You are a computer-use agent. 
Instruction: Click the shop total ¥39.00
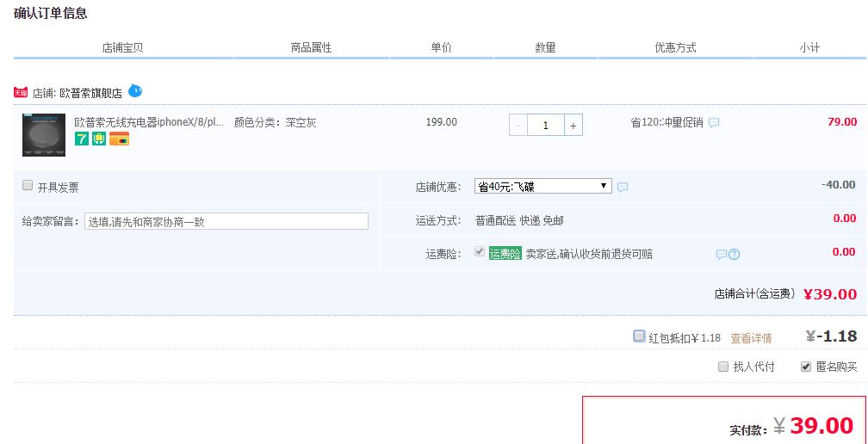[830, 294]
